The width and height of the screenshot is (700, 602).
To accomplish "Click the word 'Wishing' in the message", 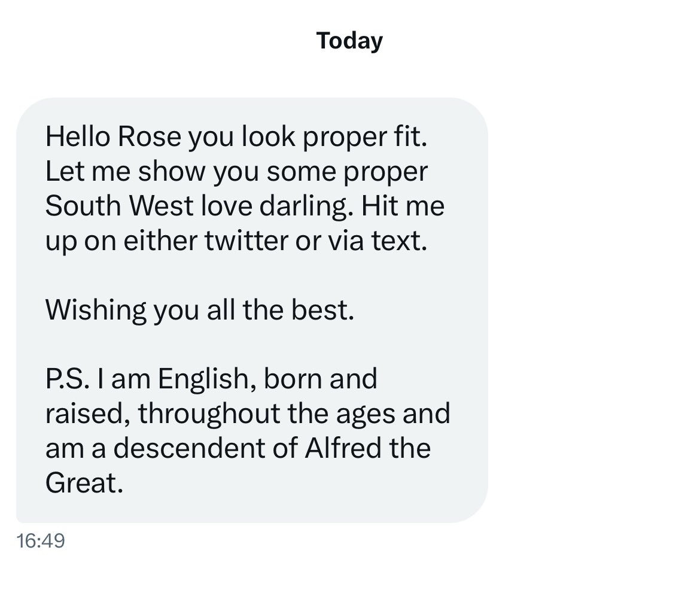I will click(x=96, y=311).
